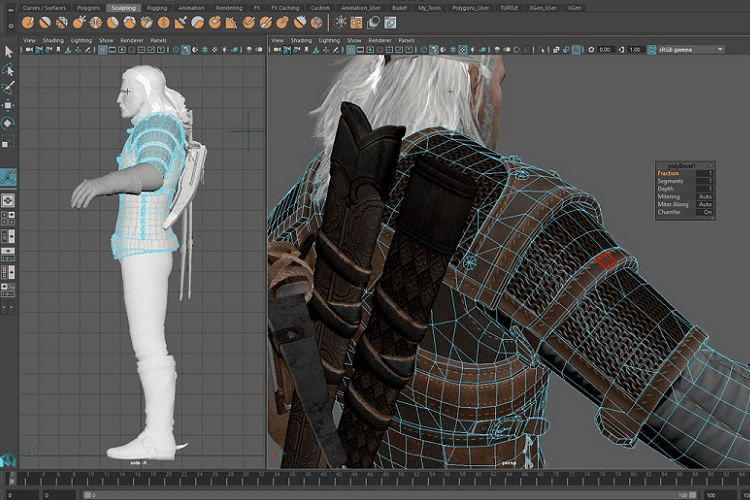Image resolution: width=750 pixels, height=500 pixels.
Task: Select the Move tool in left toolbox
Action: pyautogui.click(x=8, y=106)
